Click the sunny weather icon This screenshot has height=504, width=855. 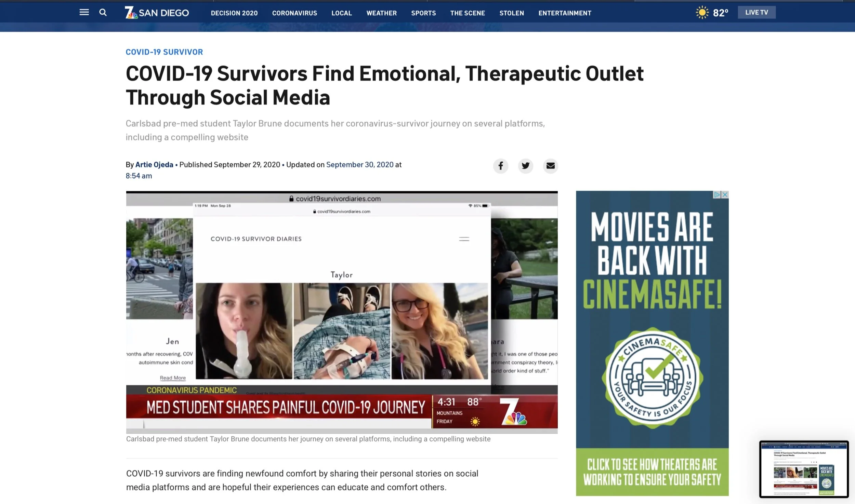pos(702,13)
